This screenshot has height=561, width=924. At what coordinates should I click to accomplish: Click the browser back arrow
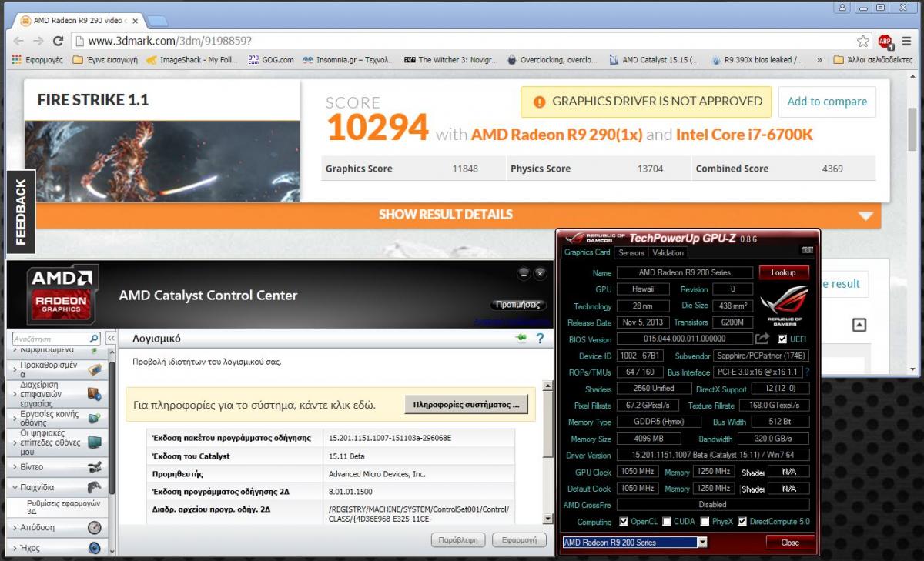point(18,41)
